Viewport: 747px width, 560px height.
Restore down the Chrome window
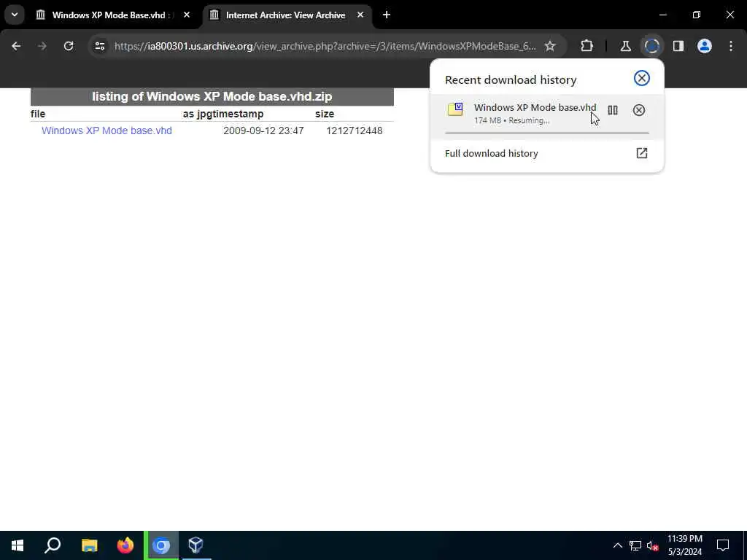click(697, 15)
